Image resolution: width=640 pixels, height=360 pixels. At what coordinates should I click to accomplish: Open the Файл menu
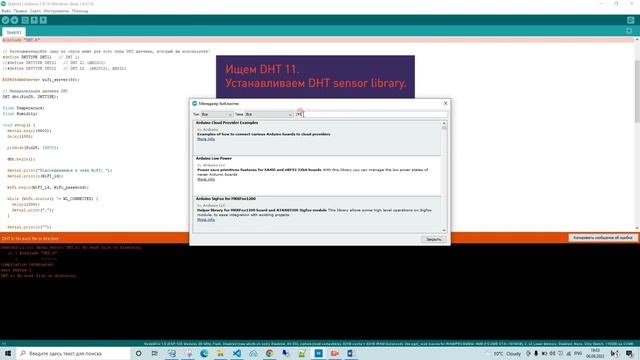click(6, 11)
